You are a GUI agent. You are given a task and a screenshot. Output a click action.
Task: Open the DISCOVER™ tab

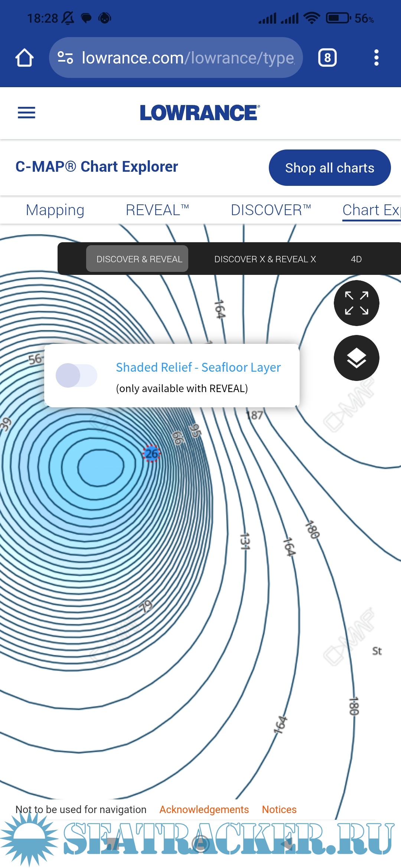(271, 210)
